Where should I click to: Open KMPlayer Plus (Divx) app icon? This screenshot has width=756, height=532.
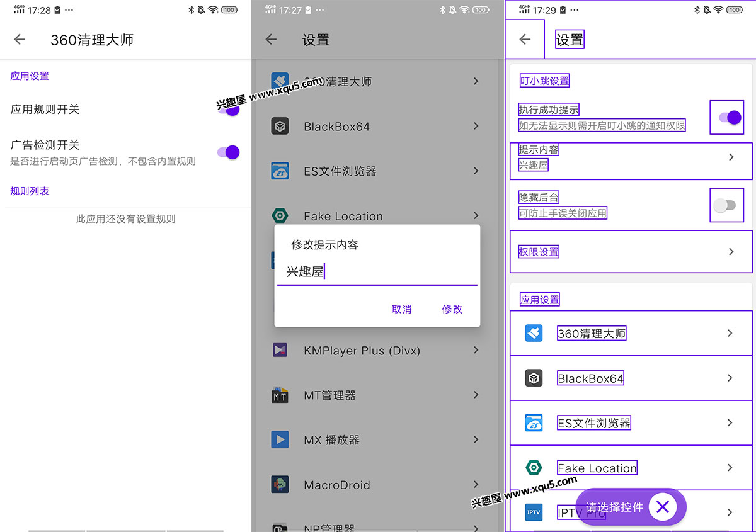click(x=280, y=350)
